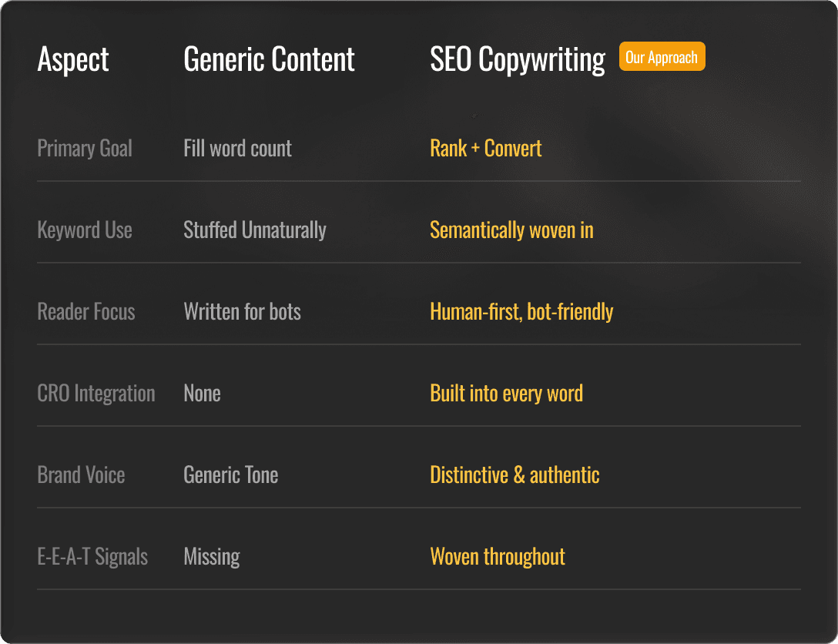This screenshot has width=838, height=644.
Task: Click the 'Built into every word' text
Action: pos(507,394)
